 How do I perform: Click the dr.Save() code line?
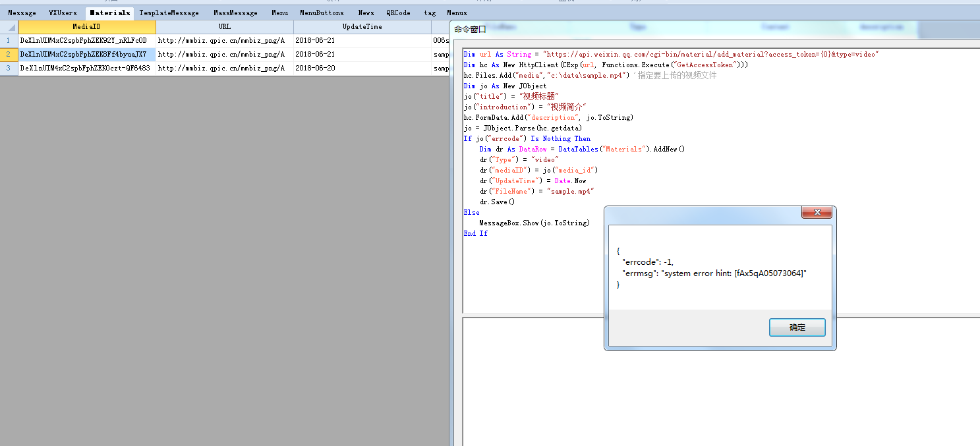tap(498, 202)
